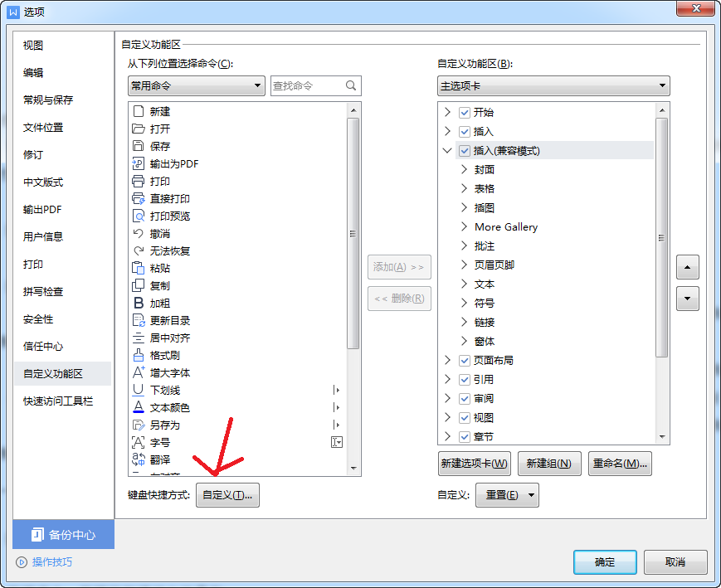
Task: Select the 输出为PDF command icon
Action: pyautogui.click(x=138, y=163)
